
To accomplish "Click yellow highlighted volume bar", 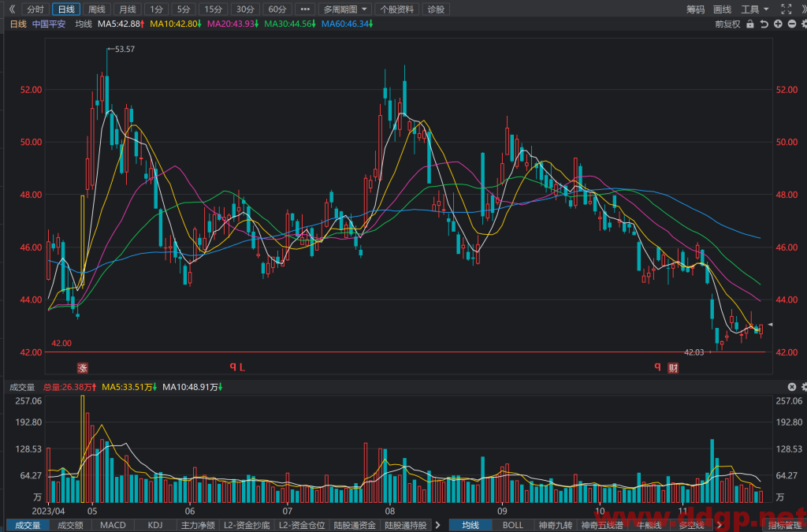I will pos(82,448).
